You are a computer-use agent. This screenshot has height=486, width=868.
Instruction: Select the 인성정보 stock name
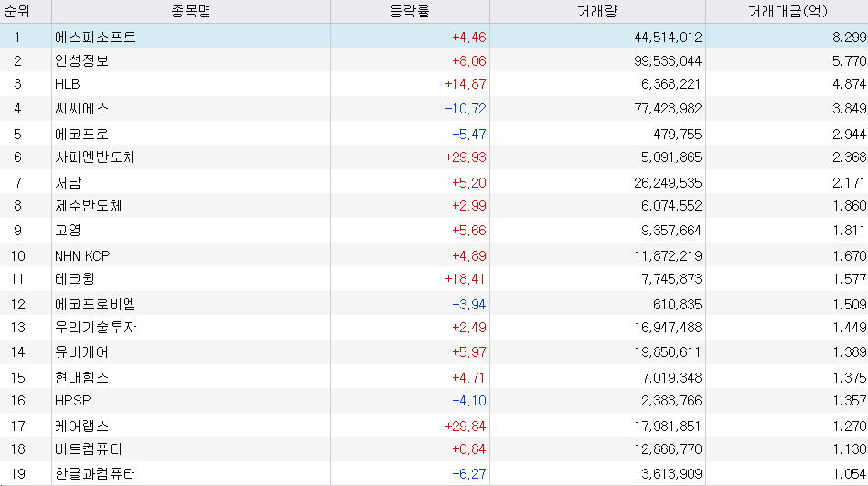81,60
